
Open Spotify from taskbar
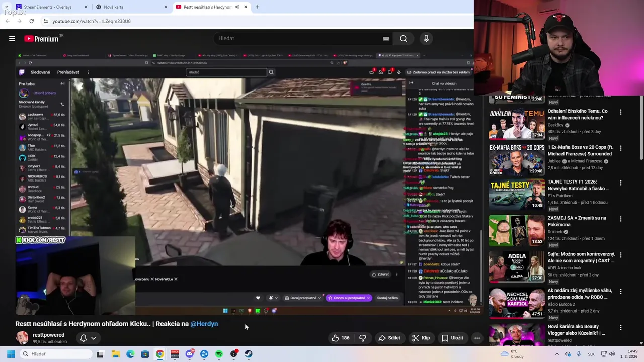click(x=219, y=354)
